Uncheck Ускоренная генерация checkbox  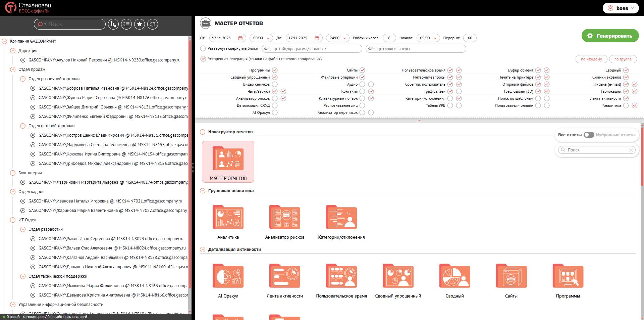203,59
